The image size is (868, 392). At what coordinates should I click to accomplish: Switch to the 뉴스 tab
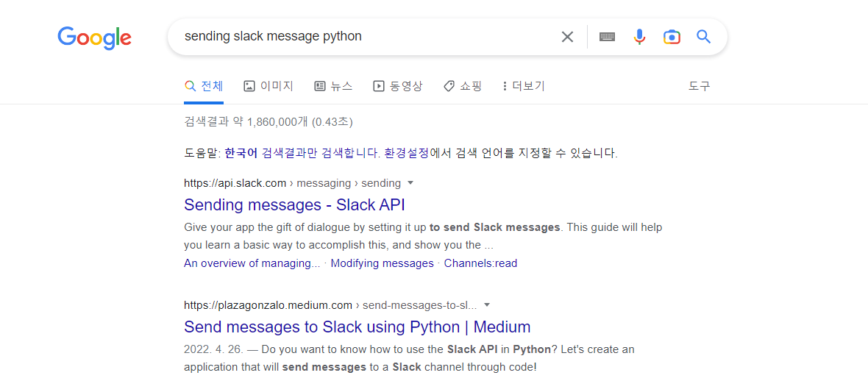(x=333, y=86)
